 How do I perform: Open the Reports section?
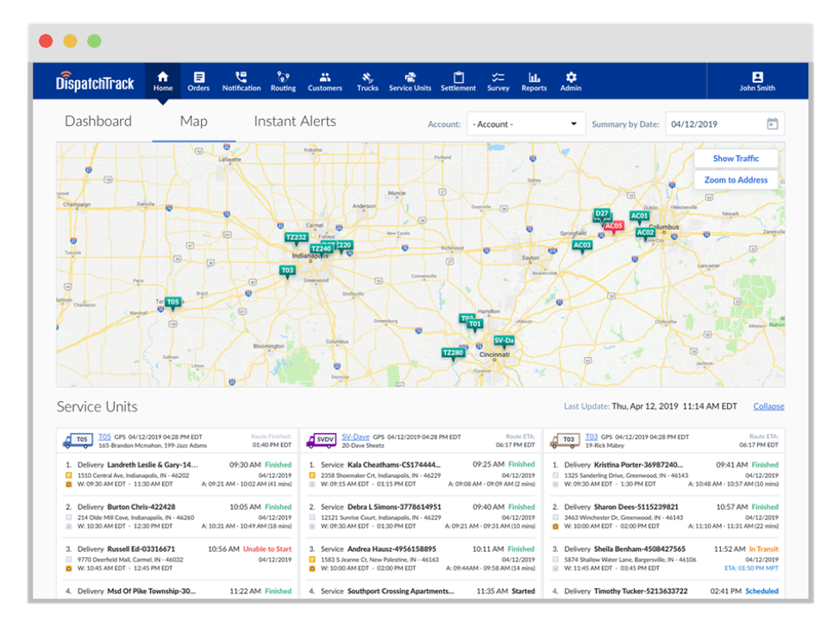point(534,81)
